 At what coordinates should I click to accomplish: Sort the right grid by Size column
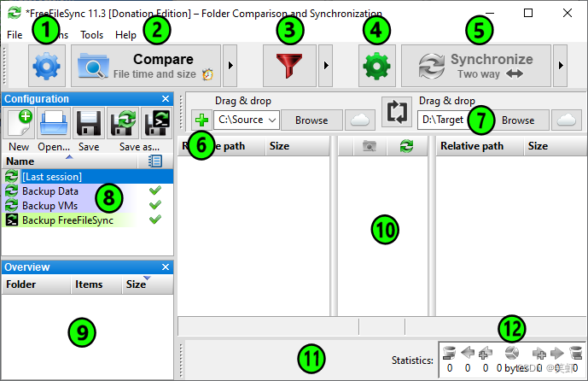tap(556, 146)
